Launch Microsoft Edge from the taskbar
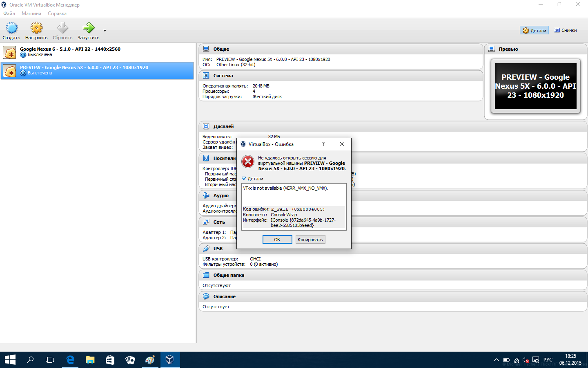This screenshot has width=588, height=368. [x=70, y=360]
